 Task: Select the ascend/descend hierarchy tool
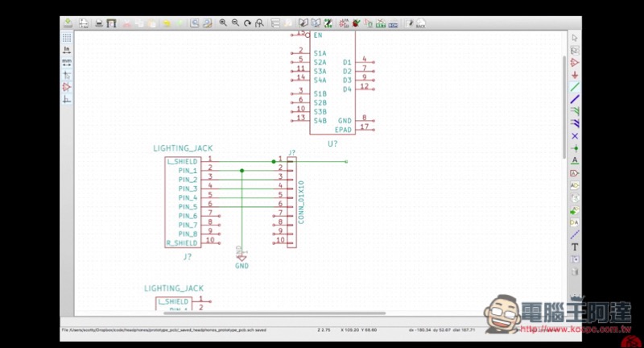(x=575, y=50)
